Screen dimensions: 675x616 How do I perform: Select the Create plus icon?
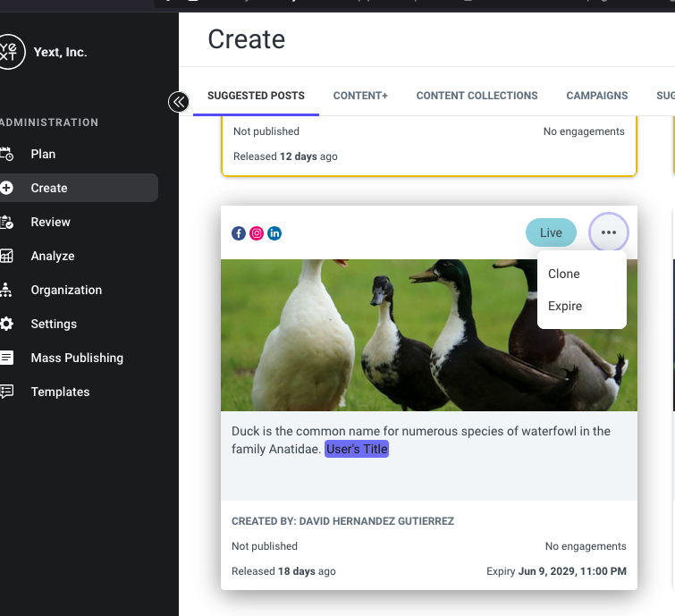click(x=6, y=188)
